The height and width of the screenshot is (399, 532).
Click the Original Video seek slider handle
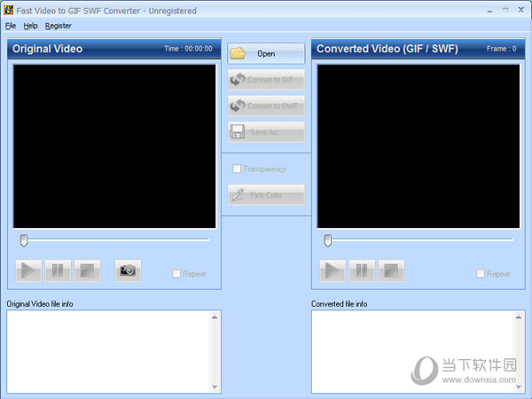(x=24, y=240)
